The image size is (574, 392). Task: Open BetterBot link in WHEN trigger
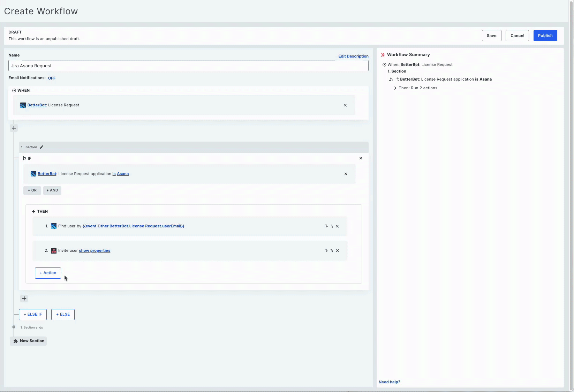[37, 105]
